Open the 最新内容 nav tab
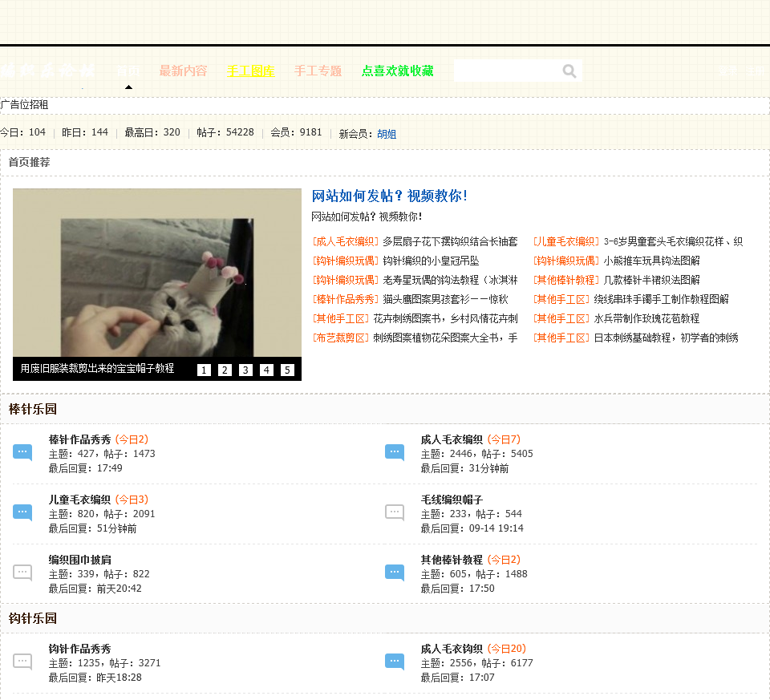 (183, 71)
